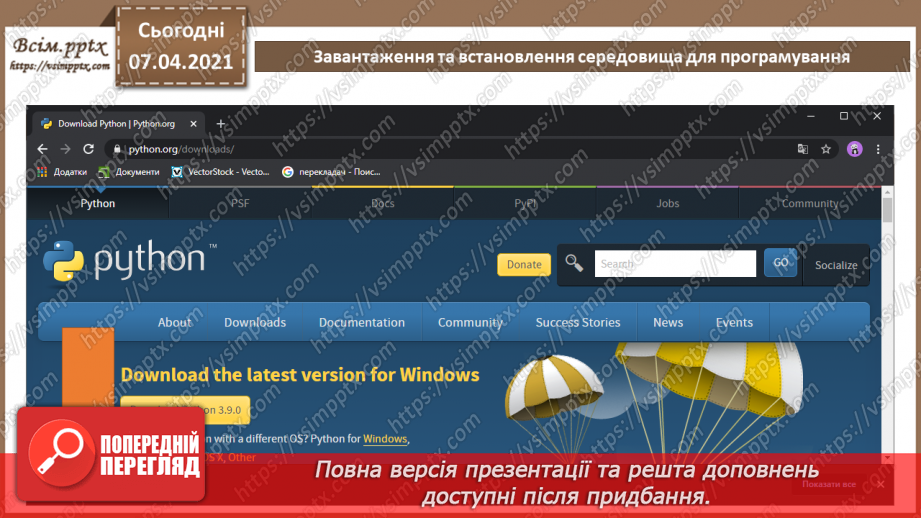Open Chrome three-dot menu
This screenshot has height=518, width=921.
[878, 149]
